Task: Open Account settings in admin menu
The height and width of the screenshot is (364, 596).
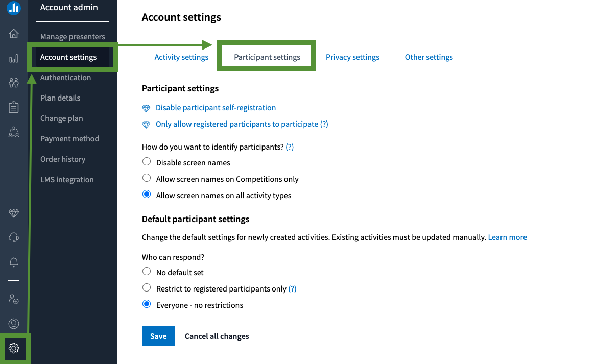Action: click(x=68, y=57)
